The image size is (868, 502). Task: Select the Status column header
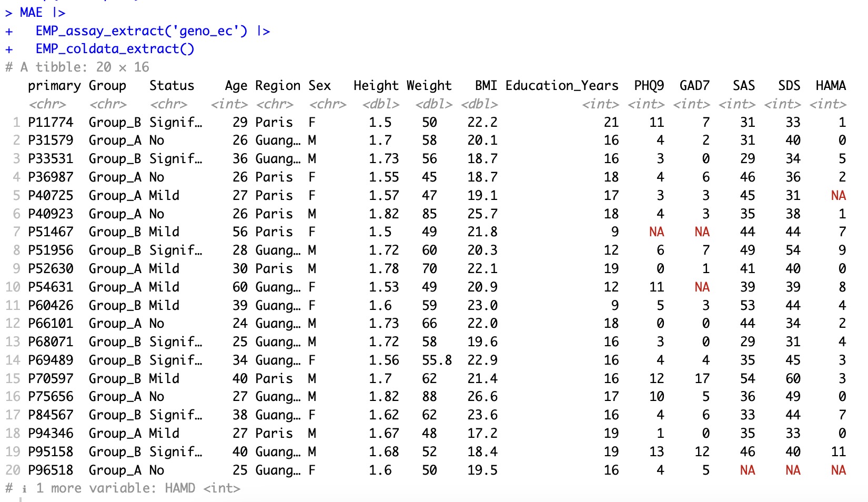tap(171, 85)
